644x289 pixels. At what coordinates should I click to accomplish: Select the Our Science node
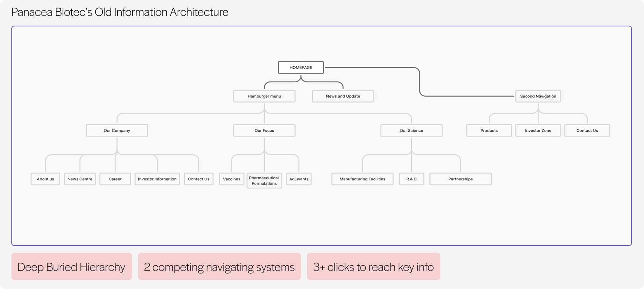coord(411,131)
